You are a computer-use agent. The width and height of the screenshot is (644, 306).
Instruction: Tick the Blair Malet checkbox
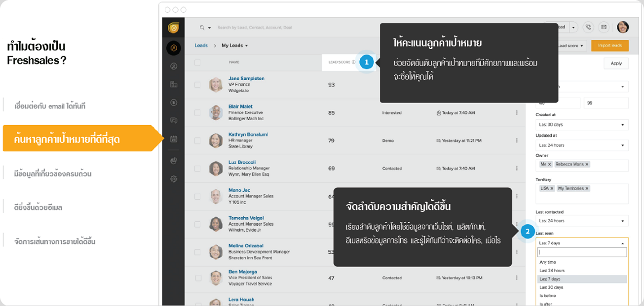coord(197,113)
